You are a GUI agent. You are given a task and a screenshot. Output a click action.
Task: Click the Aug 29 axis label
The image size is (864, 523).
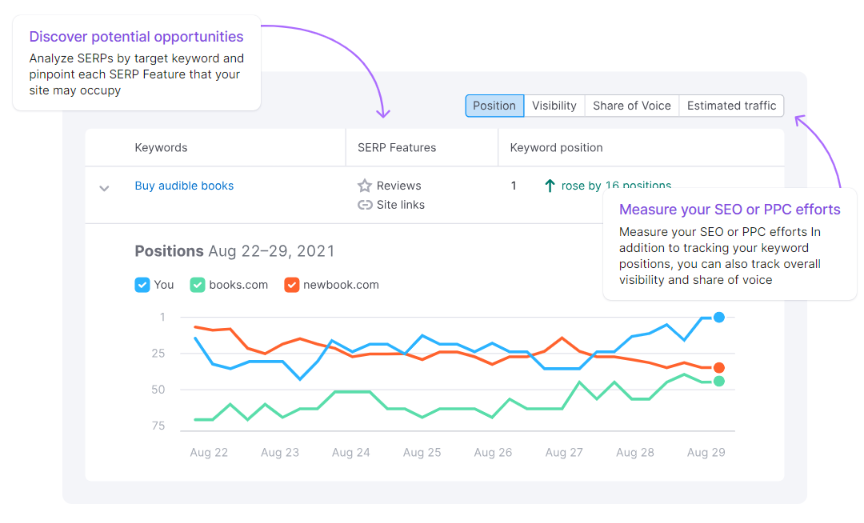(x=706, y=452)
